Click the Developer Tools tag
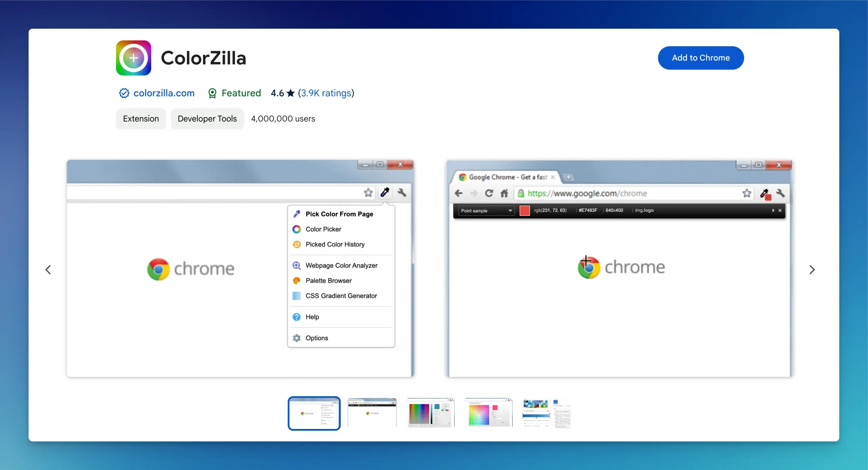Image resolution: width=868 pixels, height=470 pixels. (207, 119)
